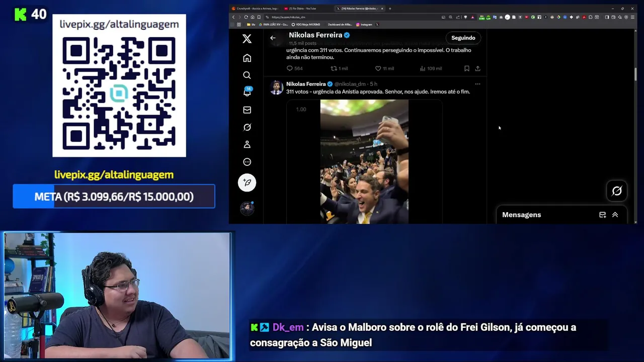
Task: Open the Instagram bookmark
Action: click(364, 25)
